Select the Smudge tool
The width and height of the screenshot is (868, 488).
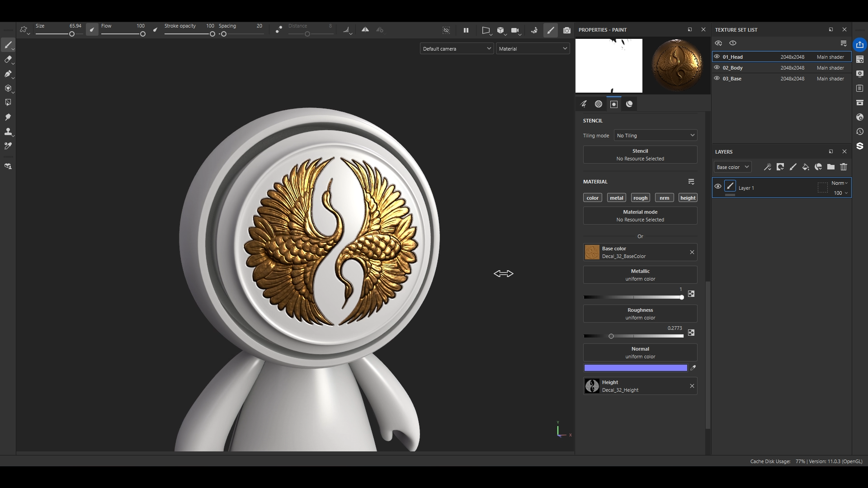(x=8, y=117)
